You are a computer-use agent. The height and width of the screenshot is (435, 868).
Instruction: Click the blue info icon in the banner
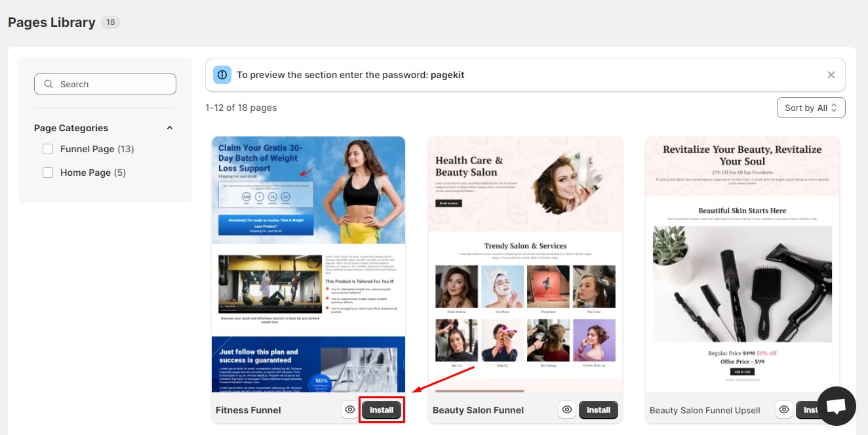222,75
